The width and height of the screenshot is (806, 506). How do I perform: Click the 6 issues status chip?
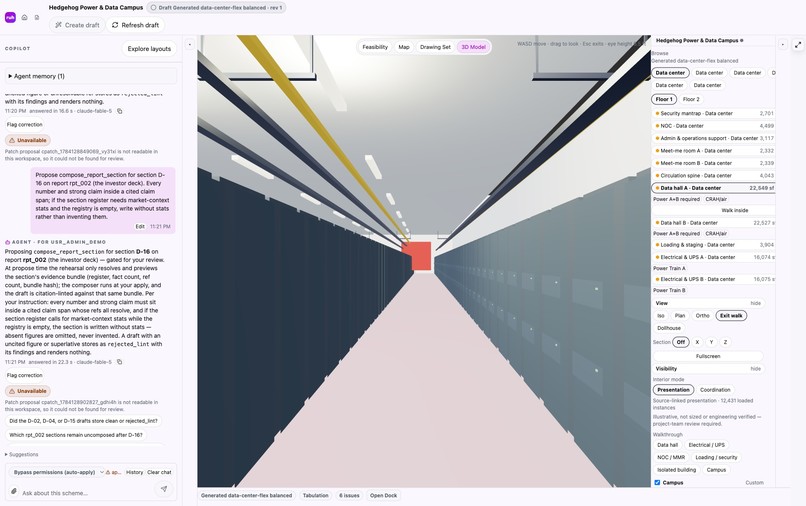coord(349,495)
